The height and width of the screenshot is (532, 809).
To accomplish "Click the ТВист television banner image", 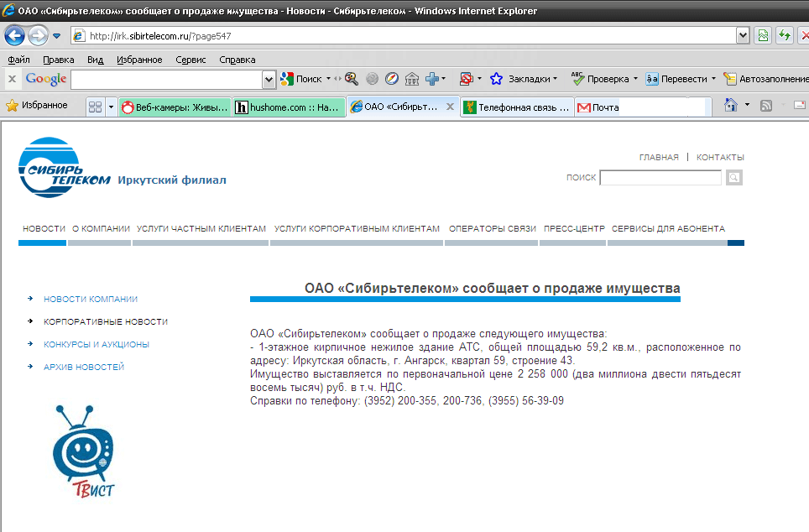I will 83,451.
